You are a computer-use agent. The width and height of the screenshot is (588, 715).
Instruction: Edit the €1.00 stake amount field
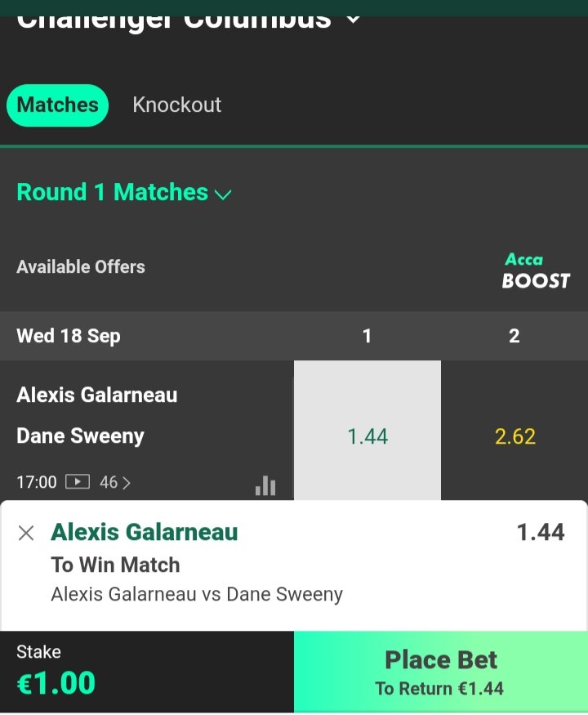coord(56,682)
